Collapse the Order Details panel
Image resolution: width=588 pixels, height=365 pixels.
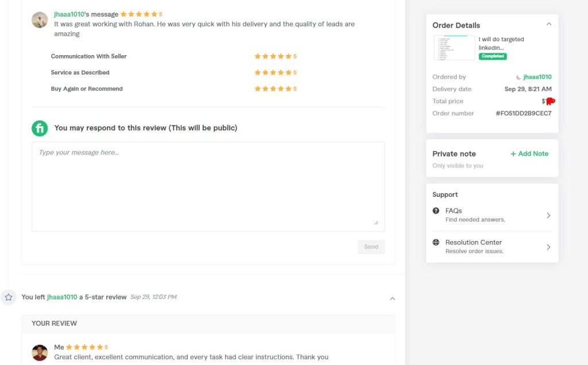[548, 24]
